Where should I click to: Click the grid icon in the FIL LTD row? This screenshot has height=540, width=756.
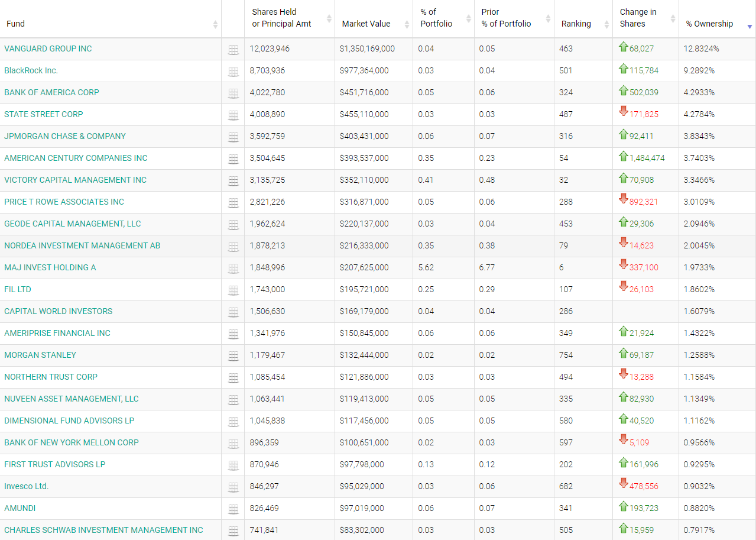tap(233, 290)
